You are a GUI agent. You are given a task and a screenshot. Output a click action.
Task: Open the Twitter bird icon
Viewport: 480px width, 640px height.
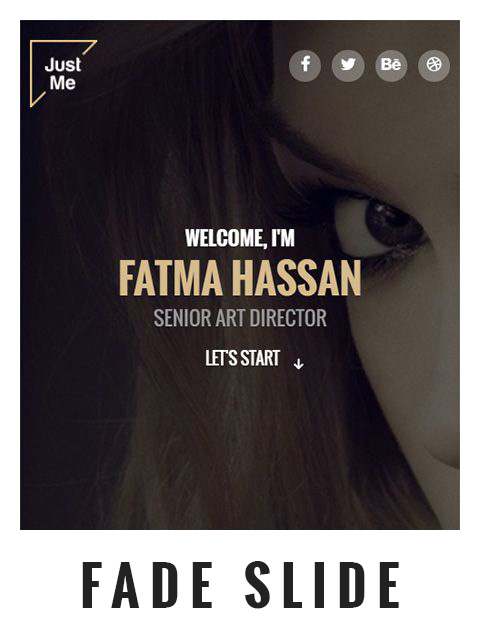[x=348, y=65]
